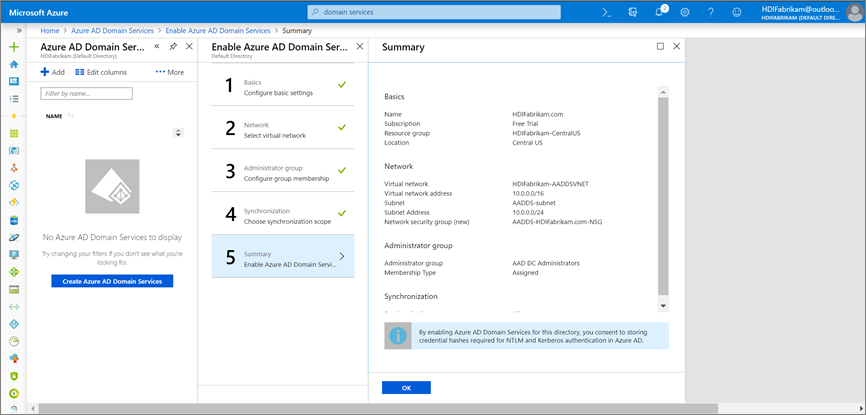Open the portal settings gear icon
The width and height of the screenshot is (866, 415).
(x=685, y=12)
